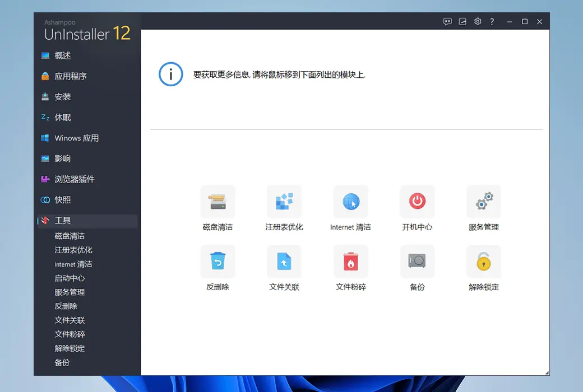The height and width of the screenshot is (392, 583).
Task: Click the 休眠 Zz icon in sidebar
Action: pos(45,118)
